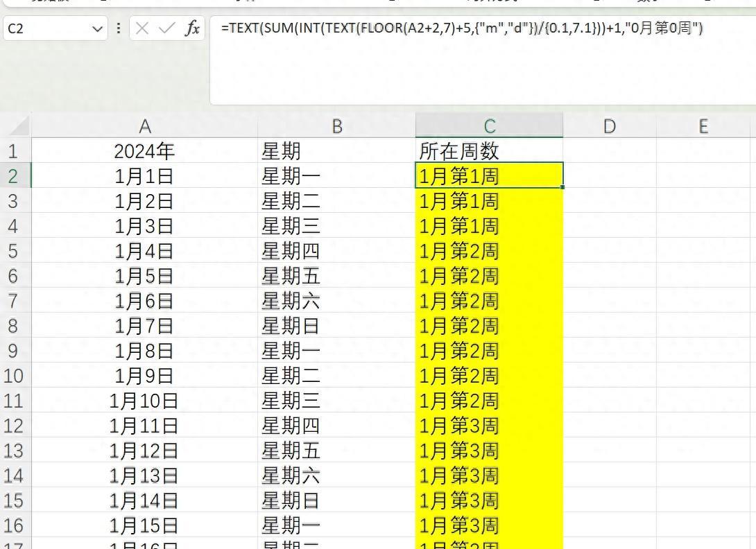Screen dimensions: 756x549
Task: Click the fill handle of cell C2
Action: (562, 187)
